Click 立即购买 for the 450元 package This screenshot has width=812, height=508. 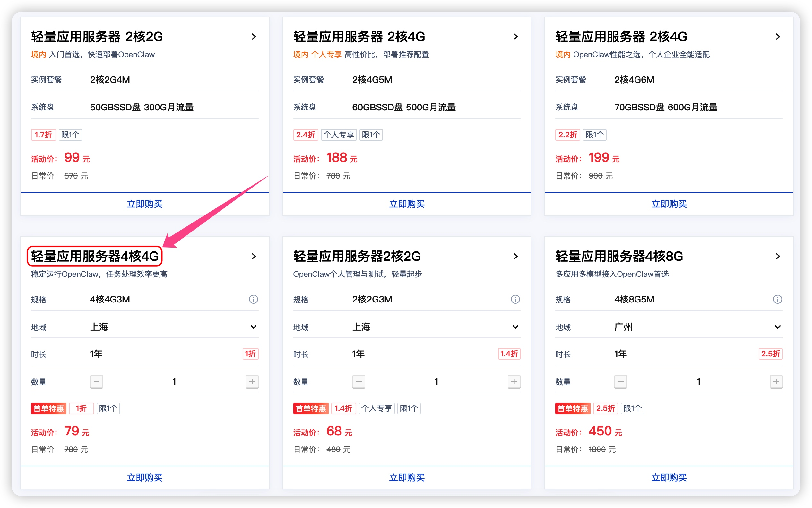(x=669, y=477)
